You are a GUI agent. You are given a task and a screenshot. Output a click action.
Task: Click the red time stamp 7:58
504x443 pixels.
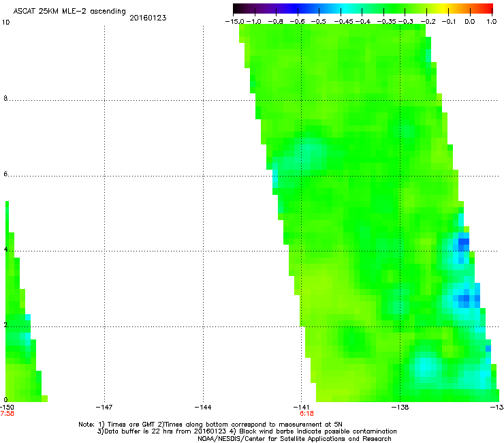pos(7,414)
